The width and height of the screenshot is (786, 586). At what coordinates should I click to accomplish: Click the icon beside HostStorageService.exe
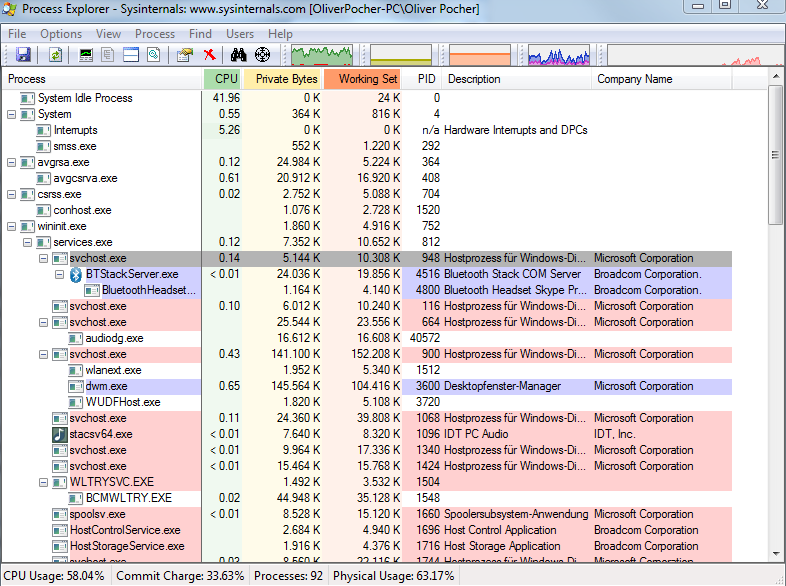[60, 546]
